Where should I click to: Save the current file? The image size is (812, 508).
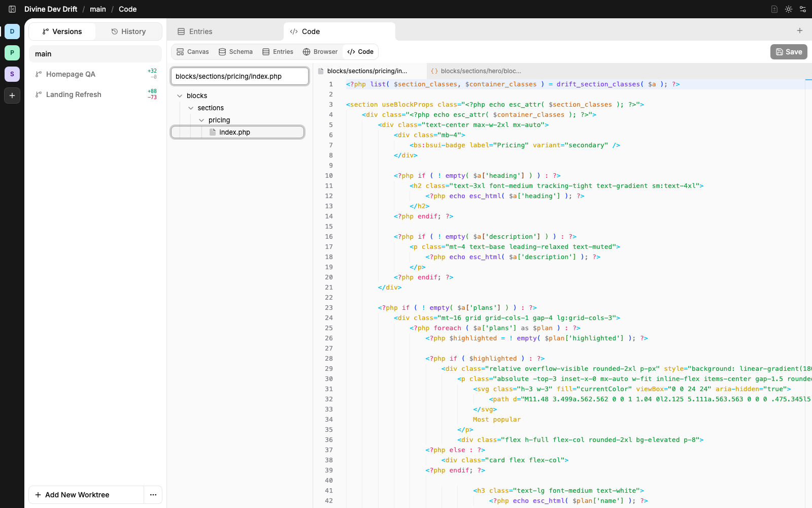point(789,52)
